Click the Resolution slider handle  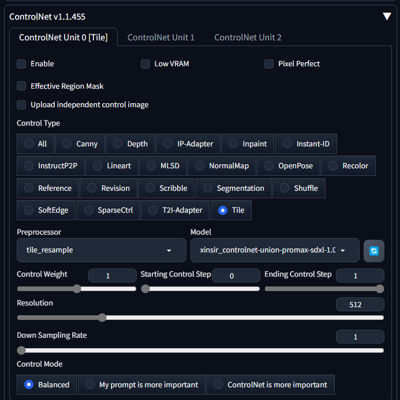(102, 318)
